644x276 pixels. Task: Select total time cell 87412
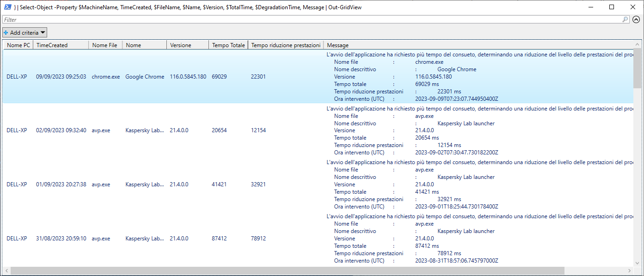click(219, 239)
